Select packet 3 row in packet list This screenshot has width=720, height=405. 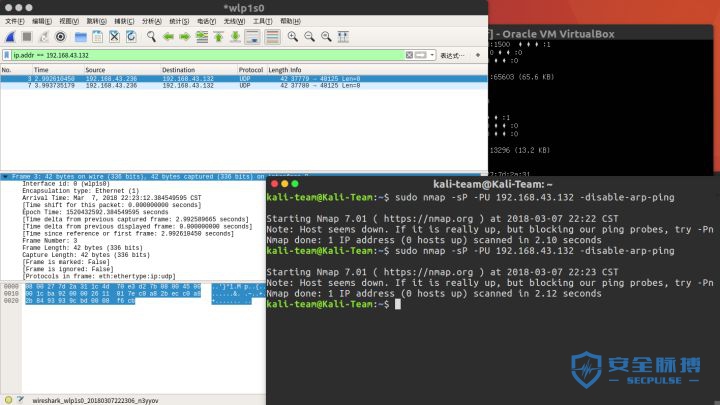coord(243,79)
